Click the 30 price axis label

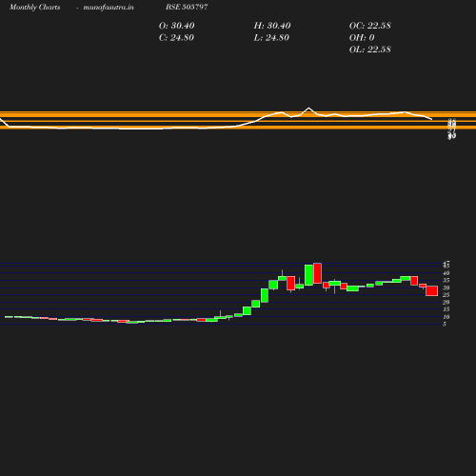[446, 288]
